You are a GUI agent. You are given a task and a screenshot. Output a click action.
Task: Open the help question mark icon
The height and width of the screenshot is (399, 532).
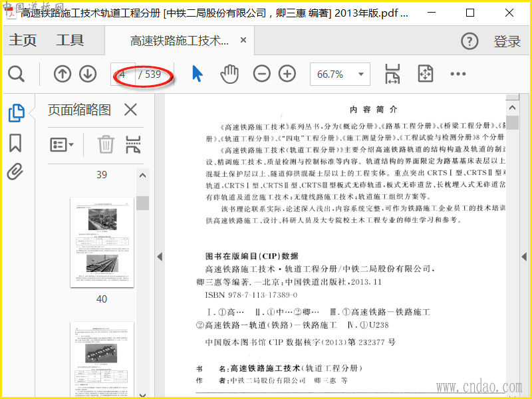pos(469,41)
